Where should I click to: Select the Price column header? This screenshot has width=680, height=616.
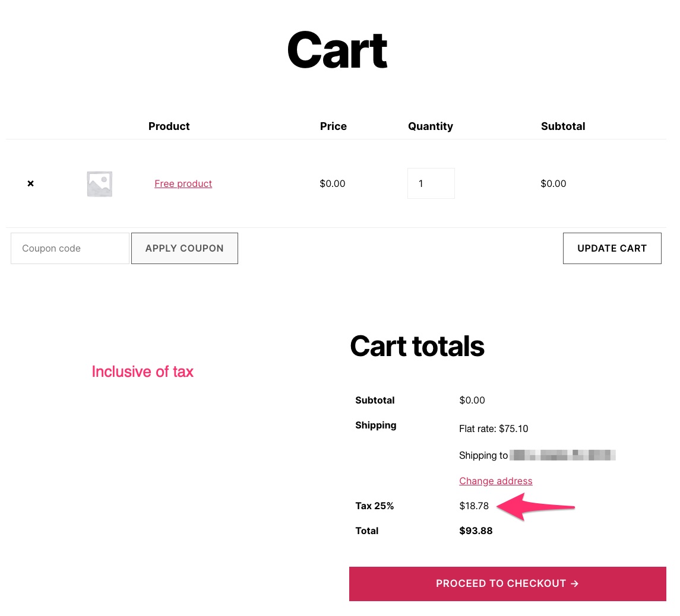(x=333, y=126)
